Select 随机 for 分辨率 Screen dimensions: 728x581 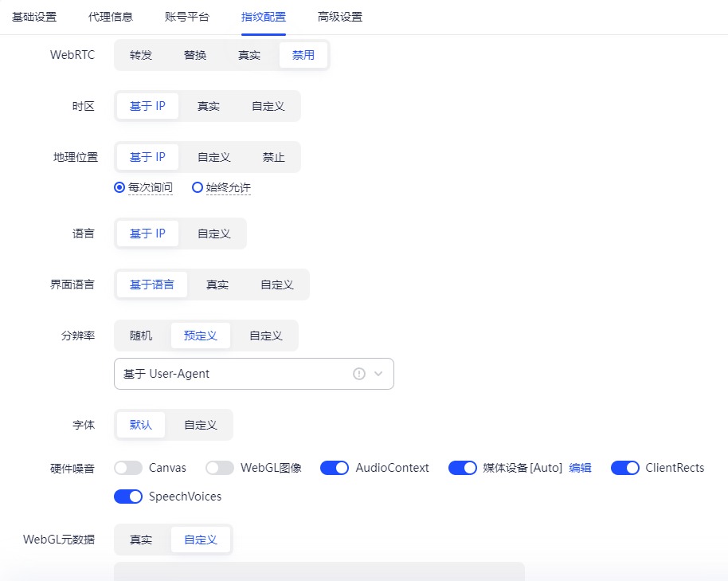click(141, 336)
